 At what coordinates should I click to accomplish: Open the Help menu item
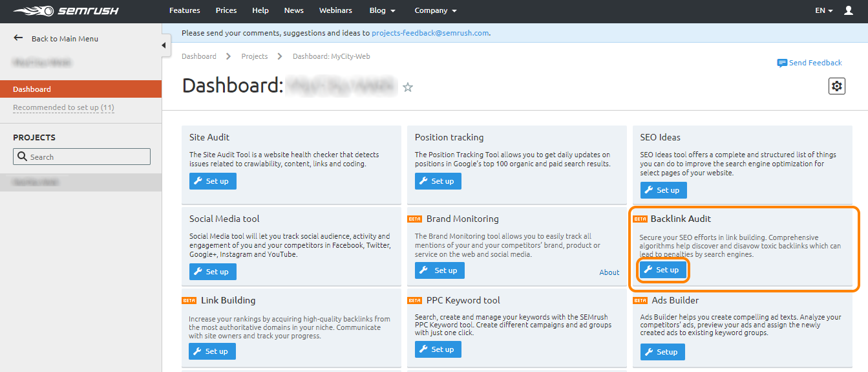pyautogui.click(x=260, y=11)
